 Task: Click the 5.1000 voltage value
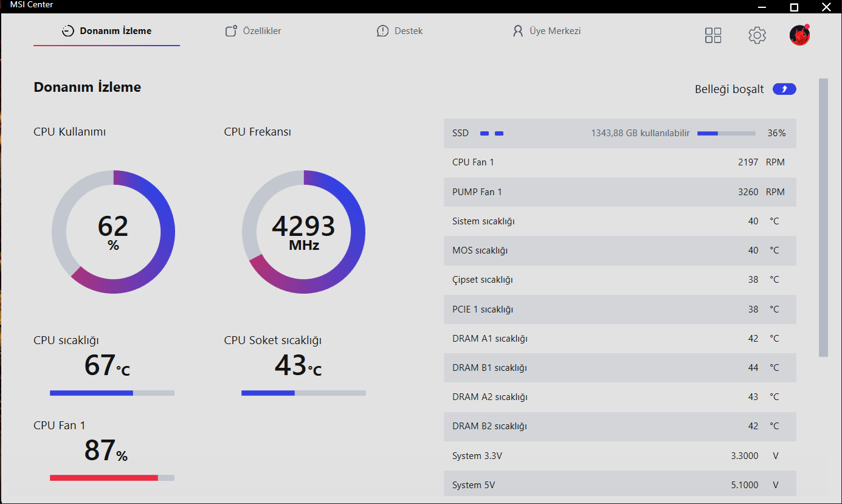744,485
